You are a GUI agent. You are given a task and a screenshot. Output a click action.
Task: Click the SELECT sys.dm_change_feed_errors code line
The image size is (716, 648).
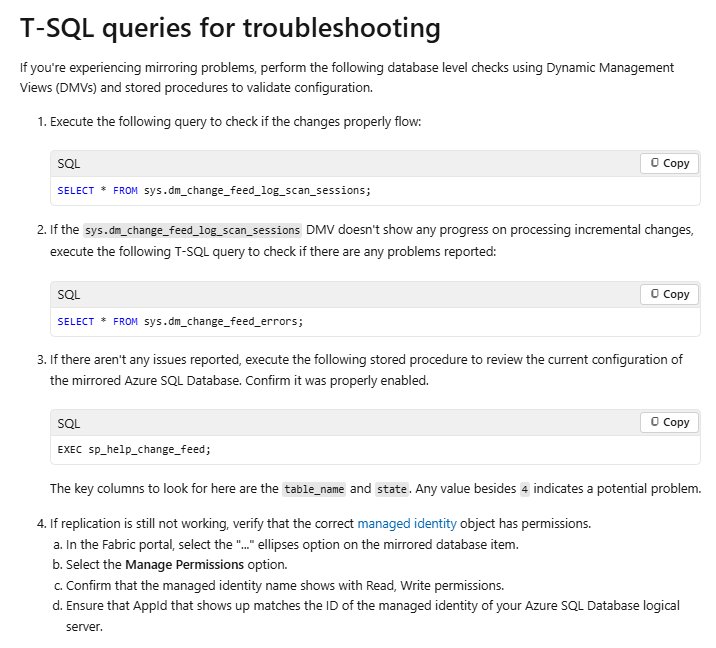coord(180,321)
